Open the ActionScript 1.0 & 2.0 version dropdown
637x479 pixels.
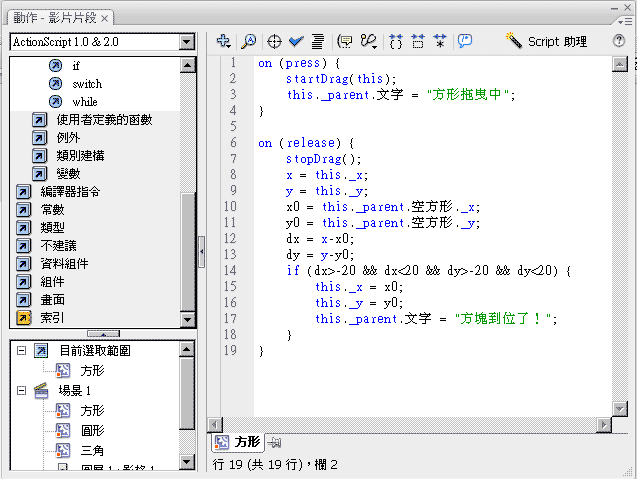188,42
